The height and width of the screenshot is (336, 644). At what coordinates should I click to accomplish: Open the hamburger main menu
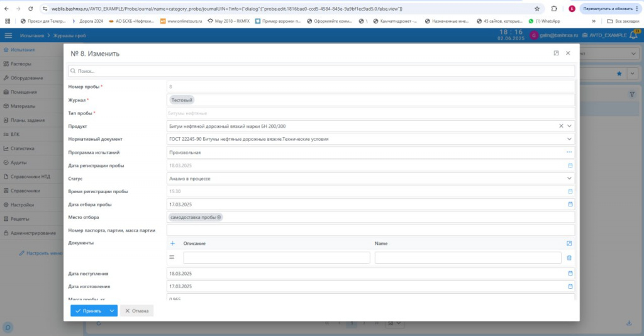pyautogui.click(x=8, y=35)
